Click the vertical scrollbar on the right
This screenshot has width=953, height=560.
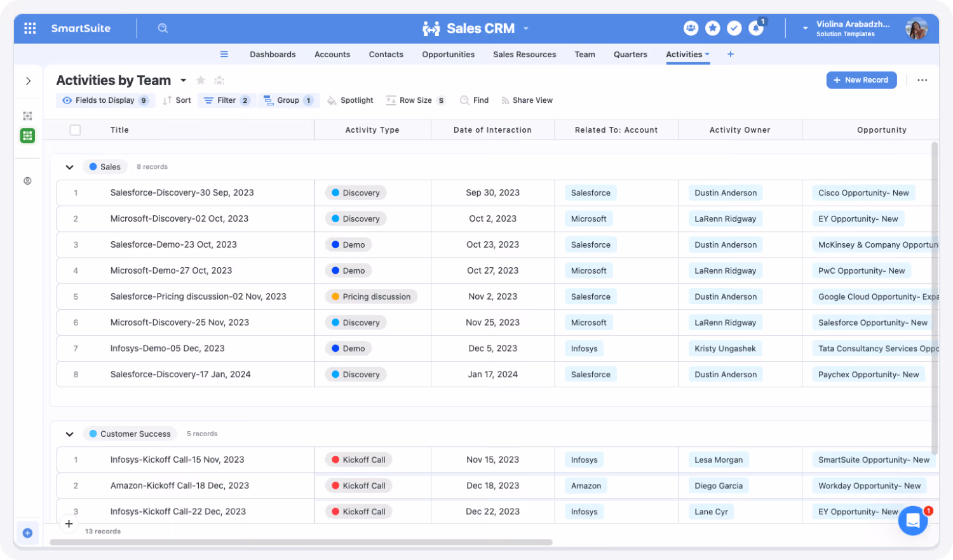935,298
